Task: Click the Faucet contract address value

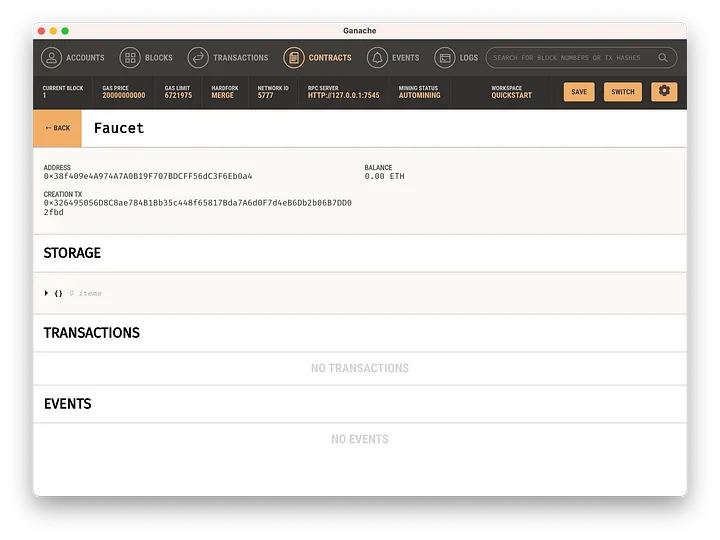Action: pos(147,176)
